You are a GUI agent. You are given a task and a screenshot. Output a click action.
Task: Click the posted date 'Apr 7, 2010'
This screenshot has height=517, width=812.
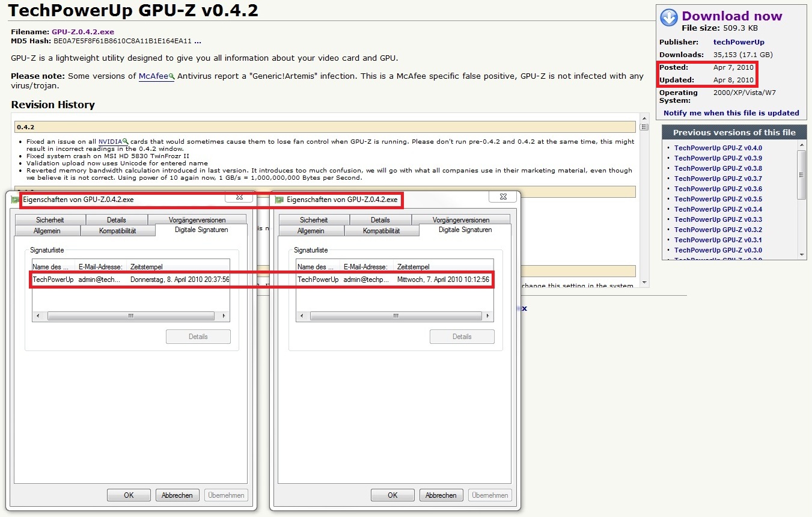click(733, 67)
